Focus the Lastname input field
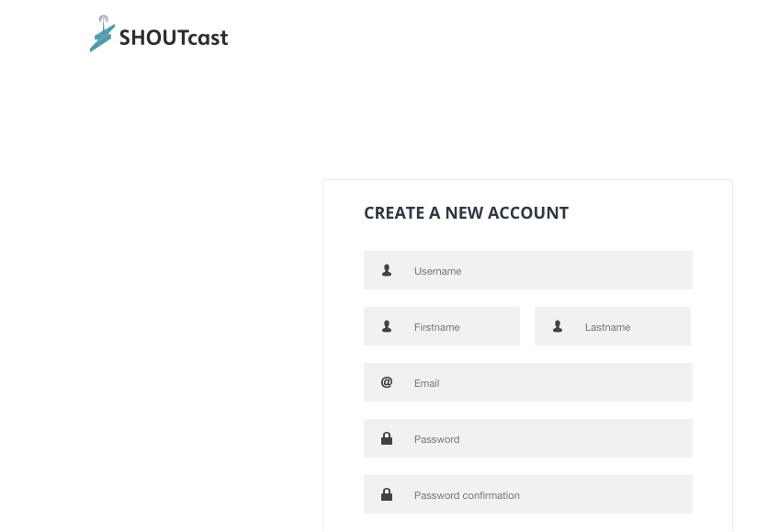This screenshot has height=532, width=779. 613,326
